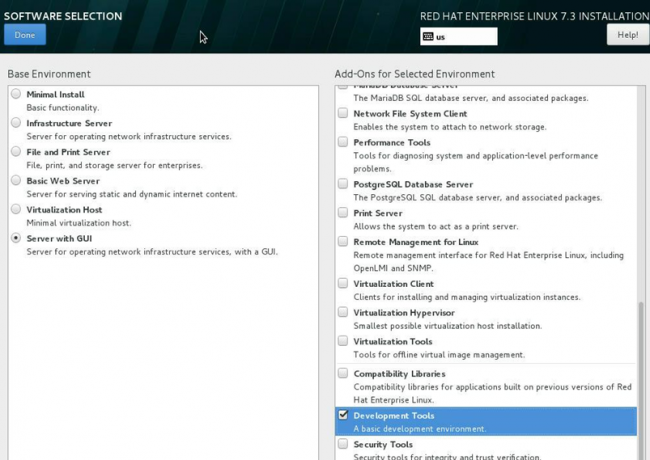Click the 'Basic functionality.' description
The width and height of the screenshot is (650, 460).
(x=63, y=108)
